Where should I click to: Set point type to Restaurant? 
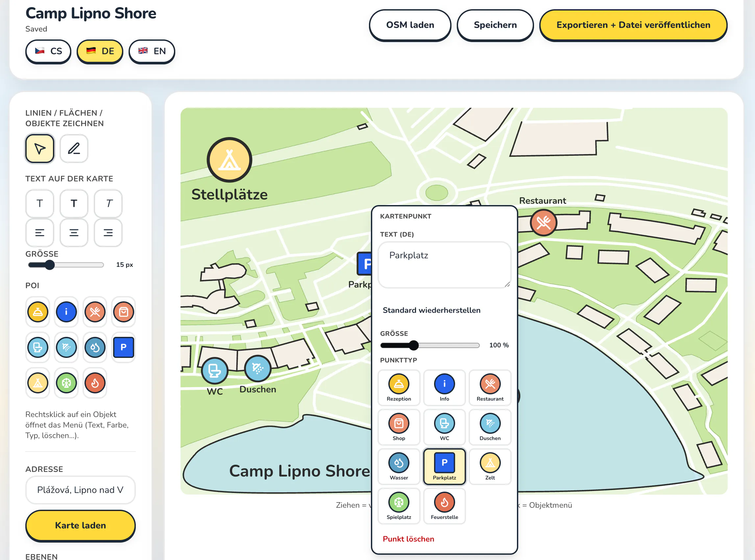click(490, 387)
